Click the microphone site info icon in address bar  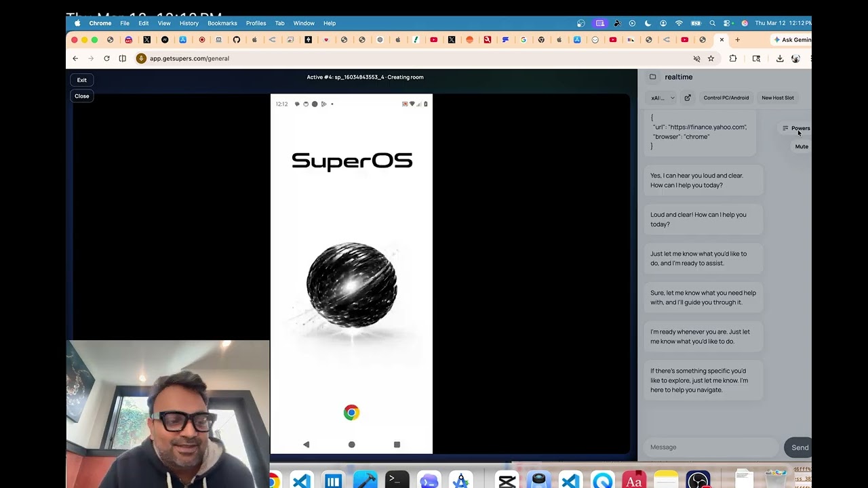point(141,58)
